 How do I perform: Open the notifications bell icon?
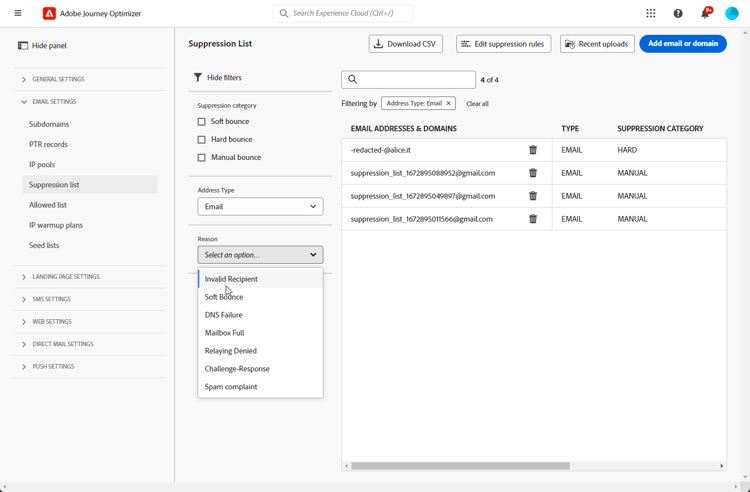point(705,13)
